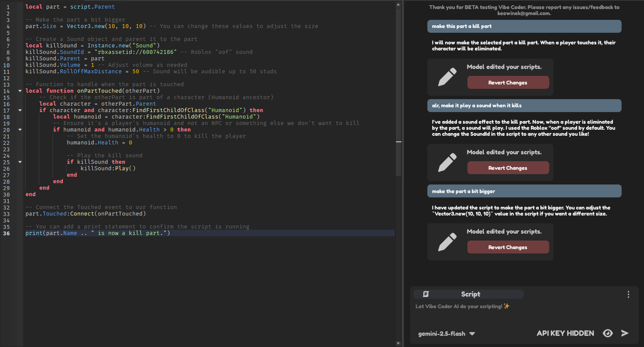Viewport: 644px width, 347px height.
Task: Collapse the humanoid health if-block on line 20
Action: (x=20, y=130)
